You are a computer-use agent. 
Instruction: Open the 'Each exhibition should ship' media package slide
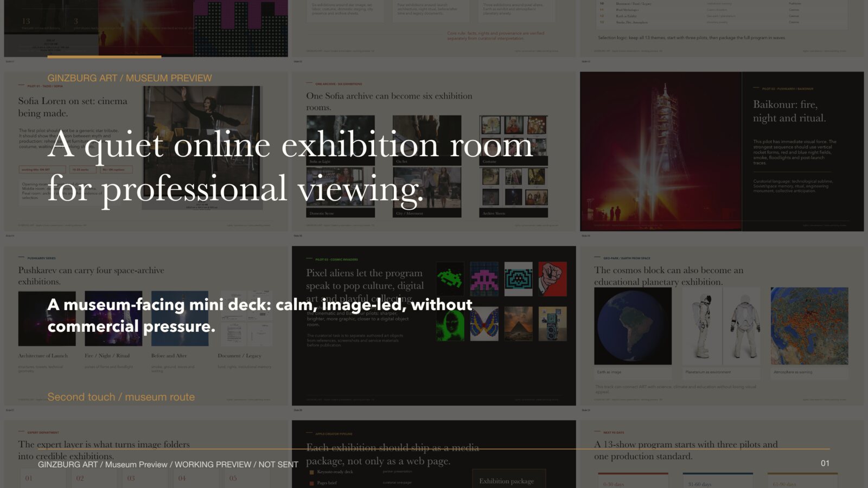pos(434,454)
